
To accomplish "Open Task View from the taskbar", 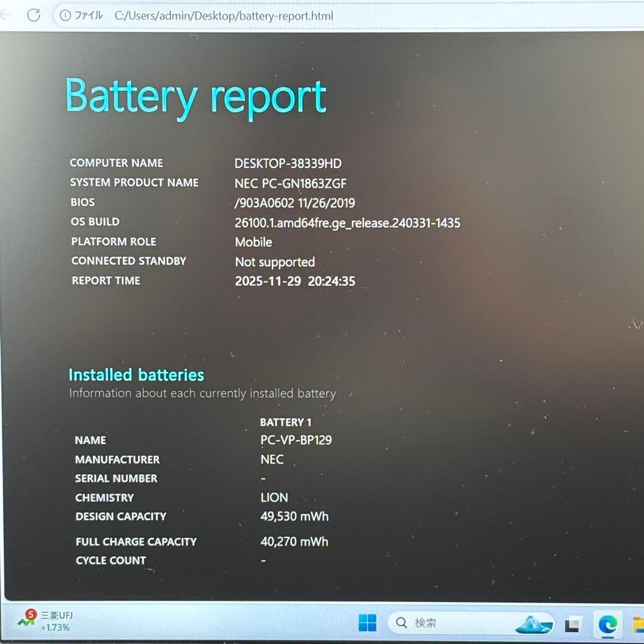I will [572, 624].
